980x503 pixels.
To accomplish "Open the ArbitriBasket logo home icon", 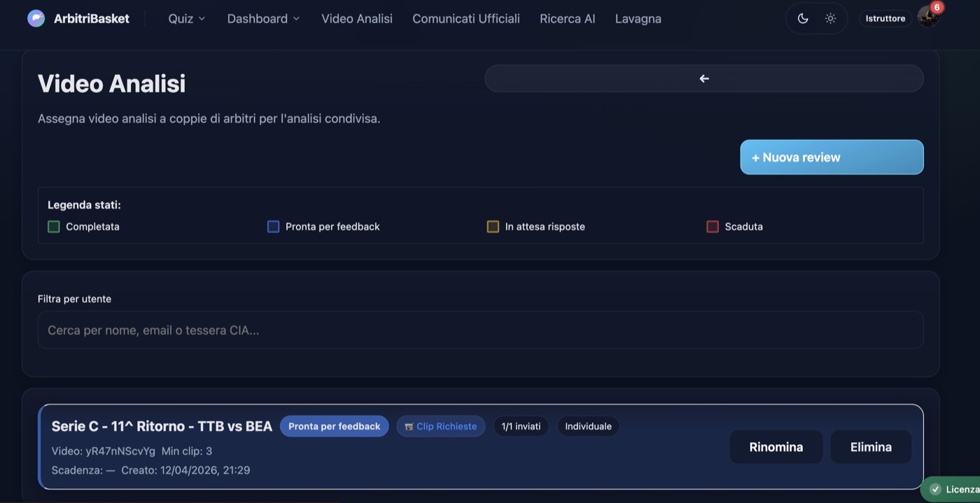I will tap(36, 18).
